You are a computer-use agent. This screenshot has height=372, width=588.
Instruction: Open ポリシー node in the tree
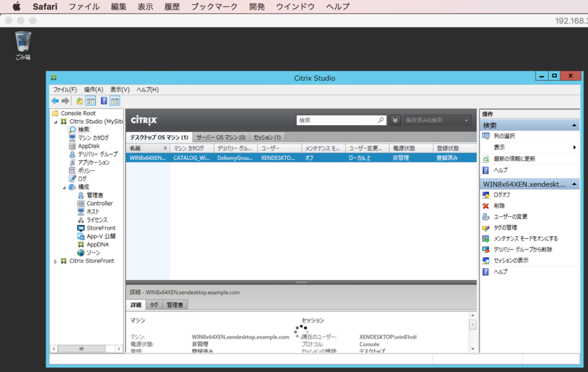[86, 171]
